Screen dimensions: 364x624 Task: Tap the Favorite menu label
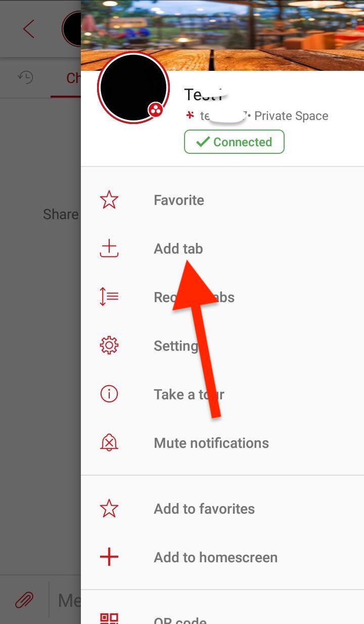coord(179,200)
